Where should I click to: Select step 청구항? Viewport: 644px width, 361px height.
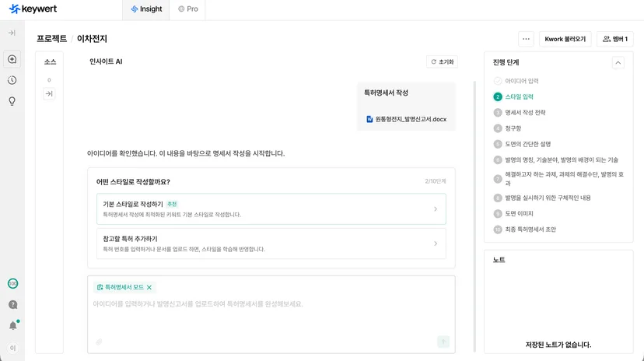pos(507,128)
